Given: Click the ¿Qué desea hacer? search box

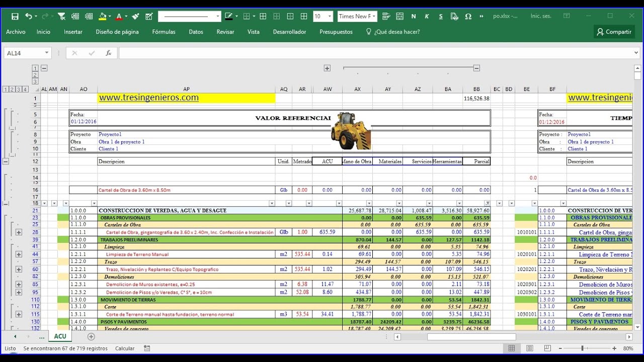Looking at the screenshot, I should pyautogui.click(x=392, y=32).
